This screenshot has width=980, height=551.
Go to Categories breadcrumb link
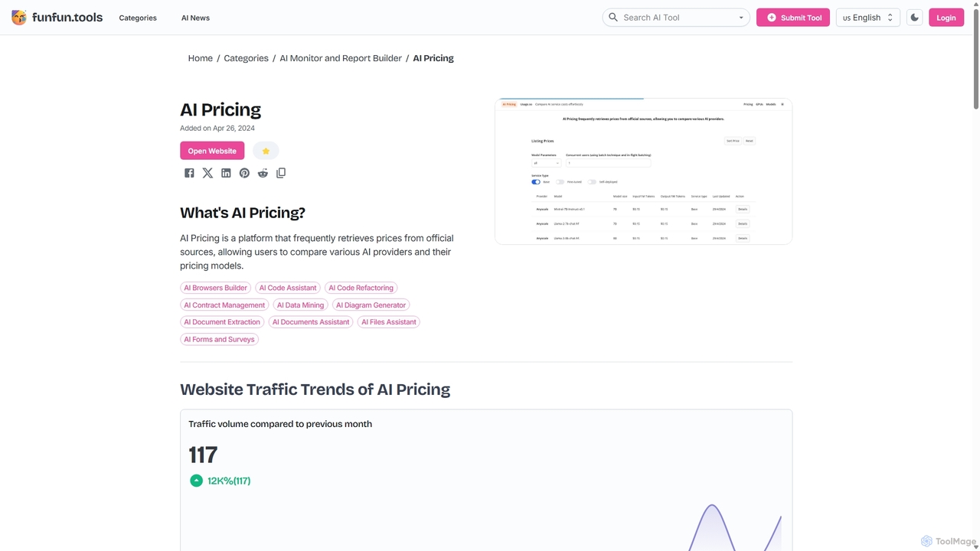pyautogui.click(x=246, y=58)
